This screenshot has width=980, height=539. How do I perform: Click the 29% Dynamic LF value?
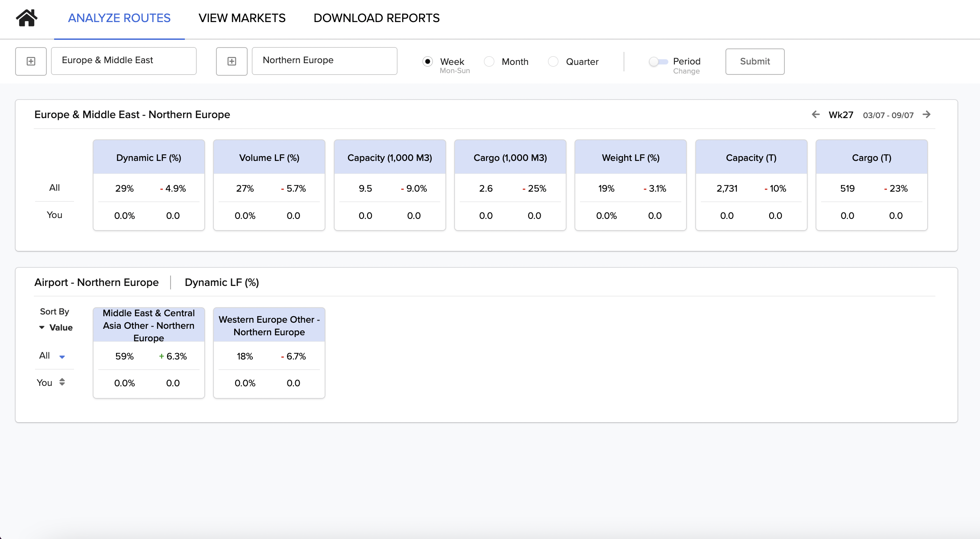tap(124, 189)
